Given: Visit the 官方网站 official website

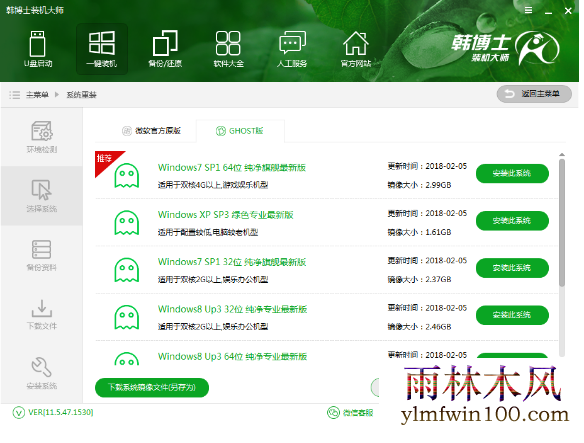Looking at the screenshot, I should click(356, 49).
